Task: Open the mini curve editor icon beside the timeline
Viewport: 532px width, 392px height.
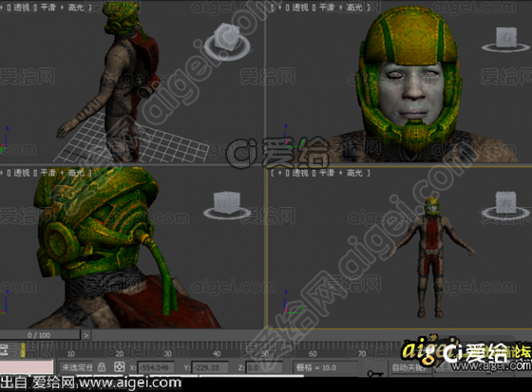Action: click(x=4, y=350)
